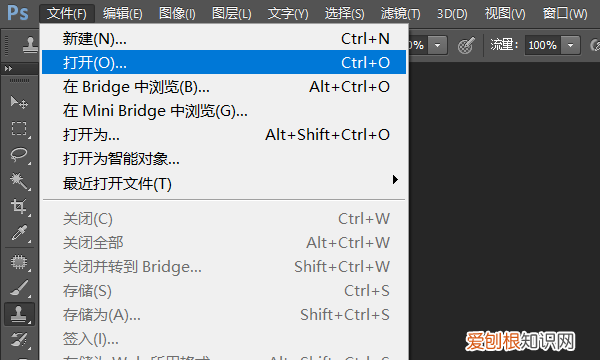The image size is (600, 360).
Task: Choose 打开为... menu entry
Action: [x=224, y=135]
